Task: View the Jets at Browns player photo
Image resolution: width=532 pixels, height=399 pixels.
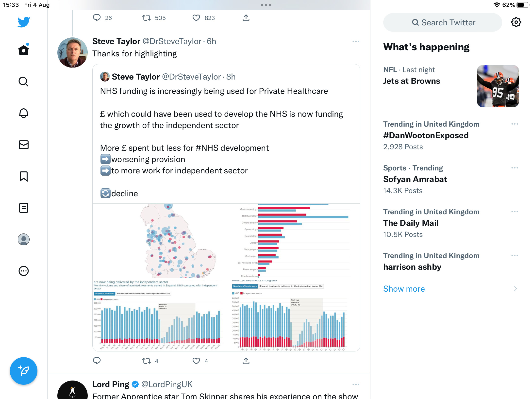Action: (x=498, y=86)
